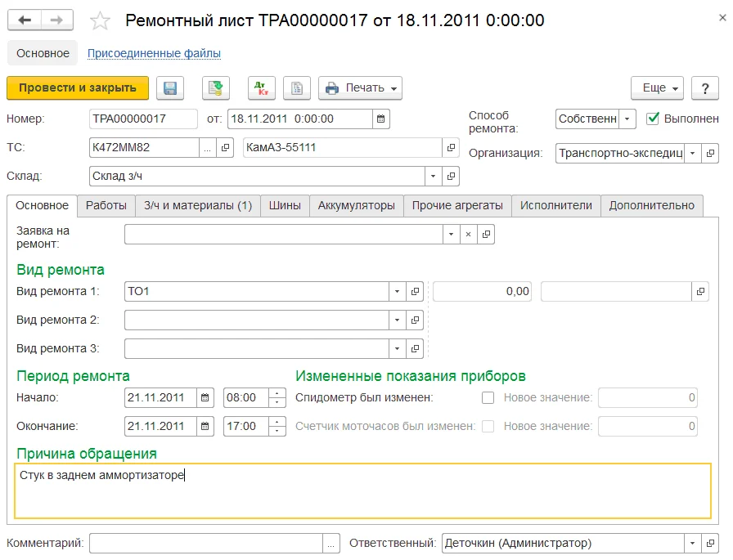Screen dimensions: 733x560
Task: Click the back navigation arrow
Action: pos(25,20)
